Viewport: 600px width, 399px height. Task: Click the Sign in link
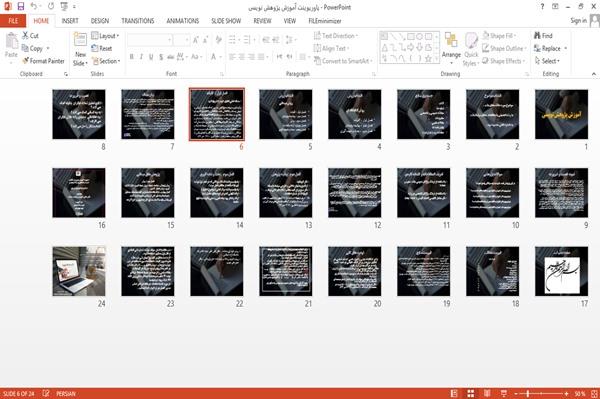(578, 21)
